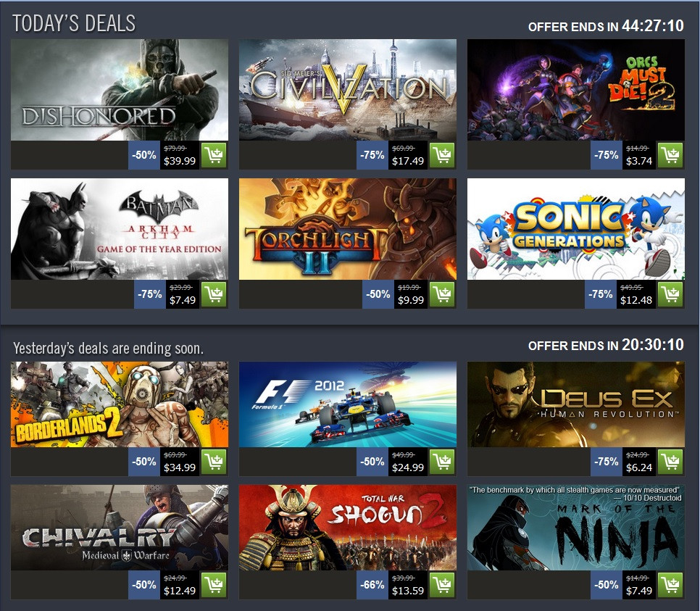Image resolution: width=700 pixels, height=611 pixels.
Task: Open the Dishonored game banner
Action: coord(119,90)
